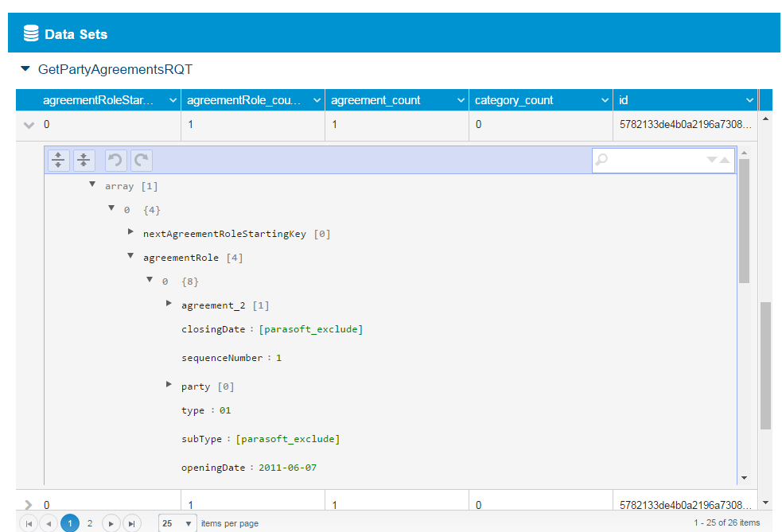Go to last page button
Viewport: 782px width, 532px height.
tap(132, 523)
